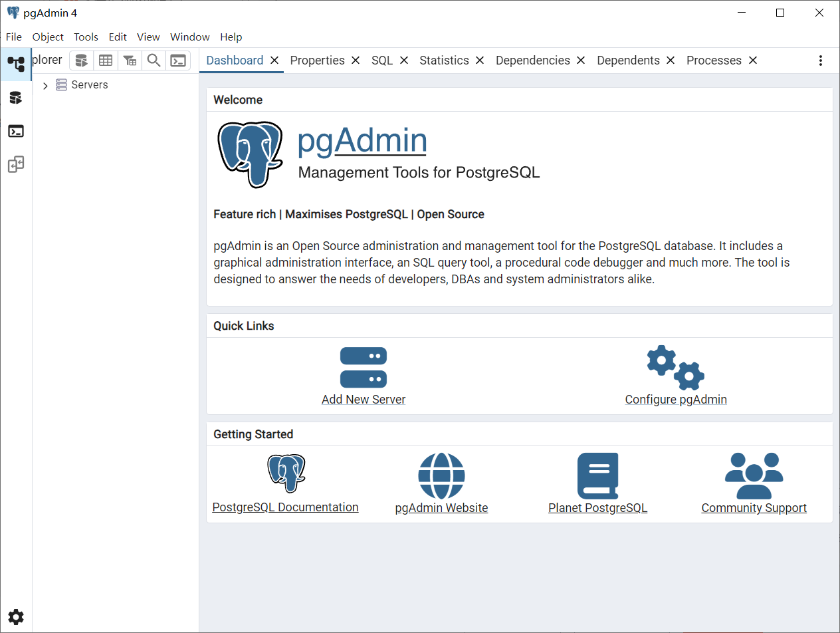840x633 pixels.
Task: Click the large pgAdmin elephant logo
Action: point(251,154)
